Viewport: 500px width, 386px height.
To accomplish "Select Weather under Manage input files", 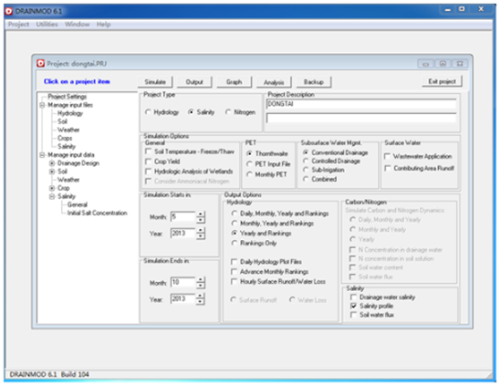I will click(68, 130).
